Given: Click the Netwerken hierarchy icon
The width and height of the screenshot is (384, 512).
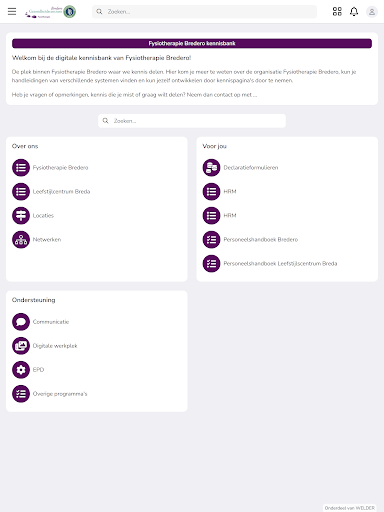Looking at the screenshot, I should click(x=21, y=239).
